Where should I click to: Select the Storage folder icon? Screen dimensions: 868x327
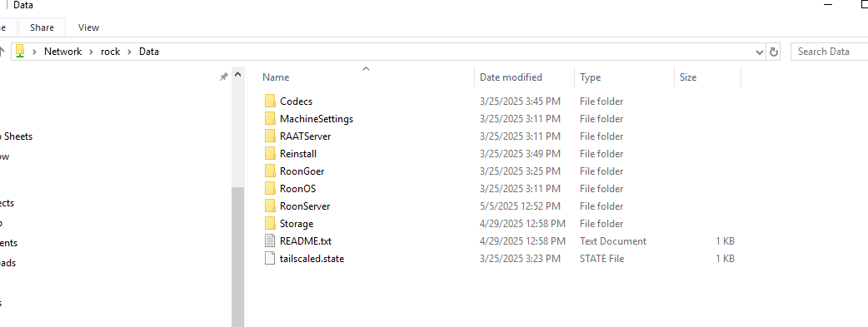click(270, 224)
